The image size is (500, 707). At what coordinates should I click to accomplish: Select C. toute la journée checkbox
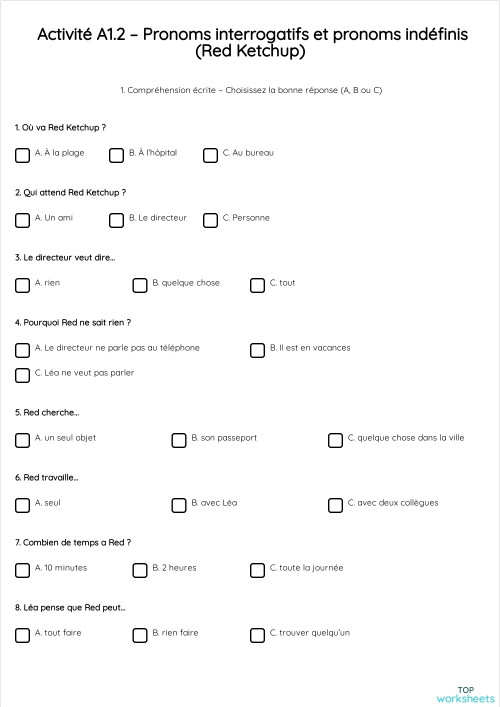(257, 570)
